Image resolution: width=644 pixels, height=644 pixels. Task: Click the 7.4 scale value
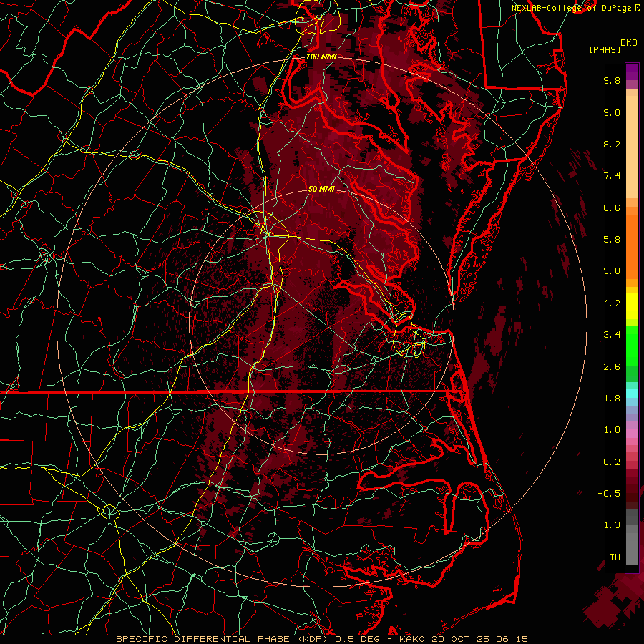click(612, 176)
